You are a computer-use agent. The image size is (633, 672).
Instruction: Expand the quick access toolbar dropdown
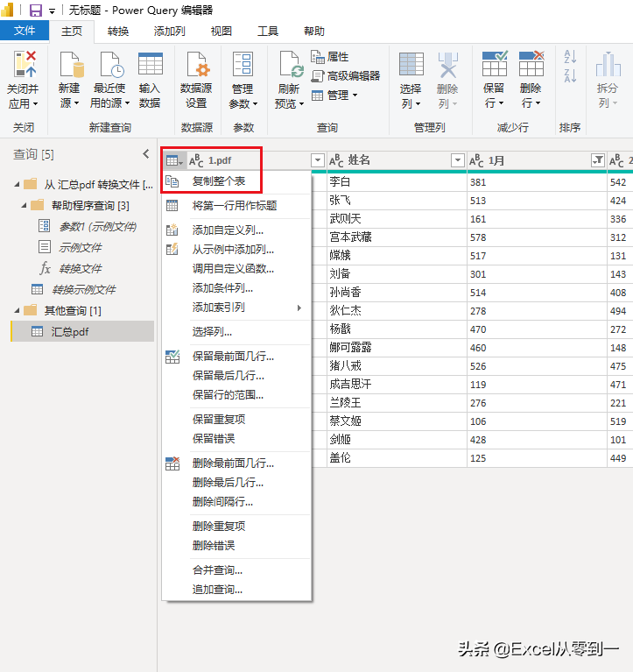[x=52, y=11]
